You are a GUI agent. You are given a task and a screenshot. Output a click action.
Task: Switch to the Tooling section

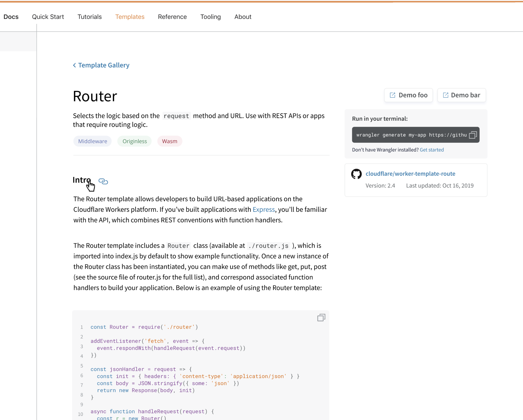click(x=211, y=17)
